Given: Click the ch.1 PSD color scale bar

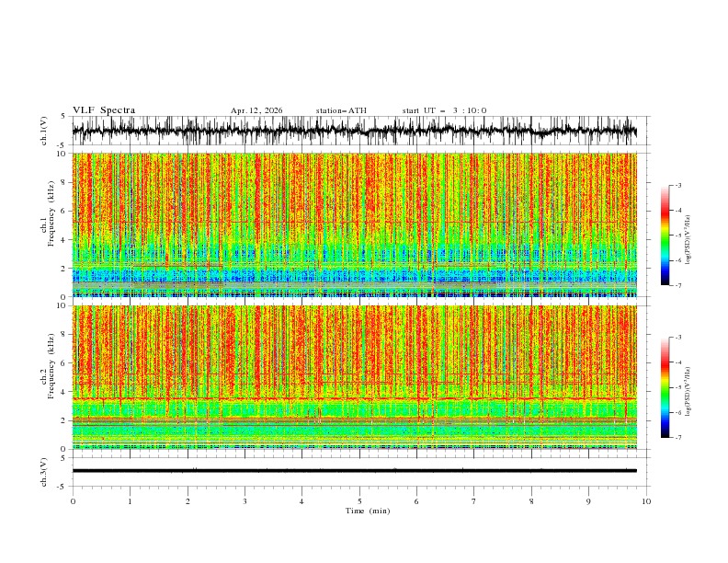Looking at the screenshot, I should (x=665, y=236).
